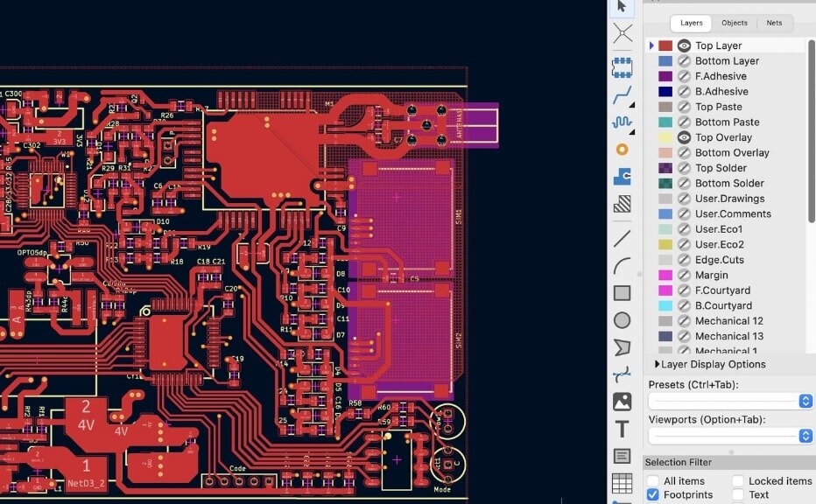The width and height of the screenshot is (816, 504).
Task: Open the Top Layer color swatch
Action: [665, 45]
